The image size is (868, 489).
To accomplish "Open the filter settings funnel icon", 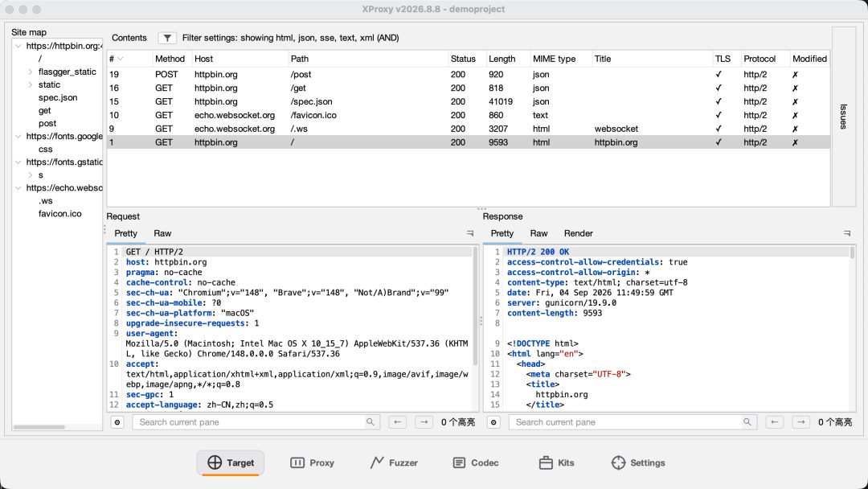I will (167, 38).
